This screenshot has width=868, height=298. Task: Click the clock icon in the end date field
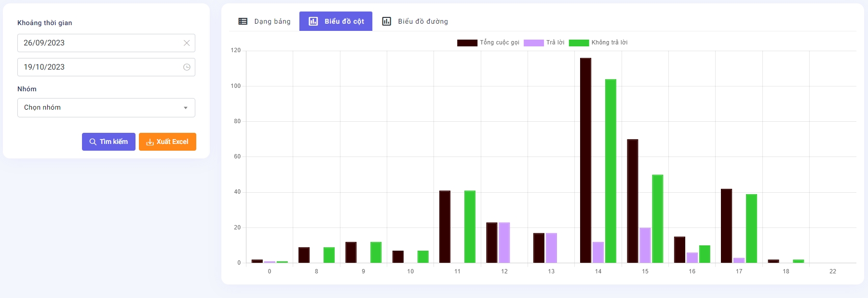click(x=187, y=67)
